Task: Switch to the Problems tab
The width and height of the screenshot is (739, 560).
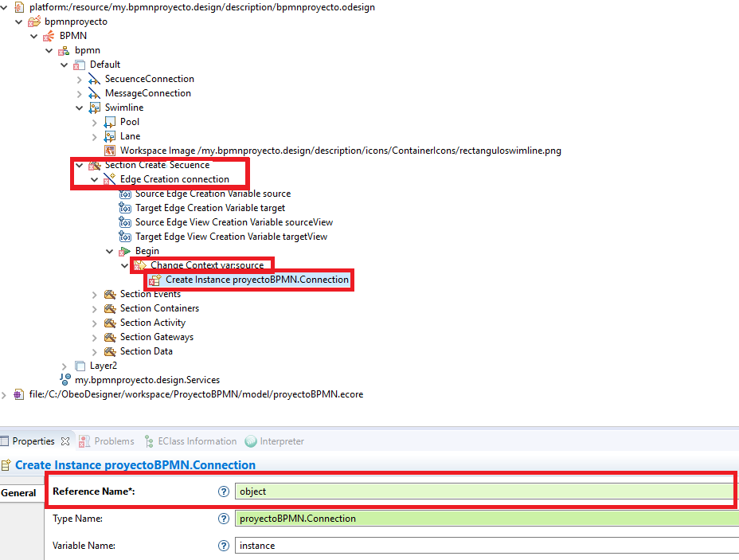Action: point(107,441)
